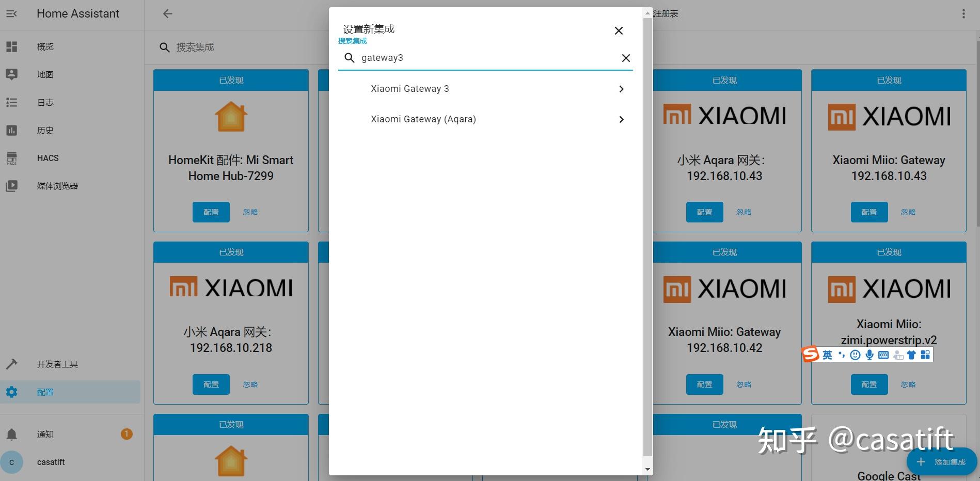The width and height of the screenshot is (980, 481).
Task: Open the 通知 bell icon
Action: [11, 435]
